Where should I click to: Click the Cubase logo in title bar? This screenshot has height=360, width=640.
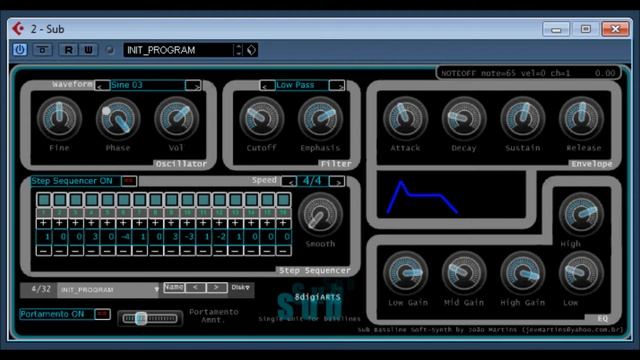(x=18, y=29)
